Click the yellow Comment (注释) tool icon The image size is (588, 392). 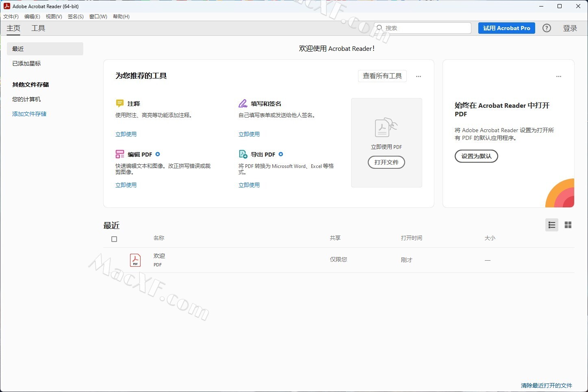119,103
